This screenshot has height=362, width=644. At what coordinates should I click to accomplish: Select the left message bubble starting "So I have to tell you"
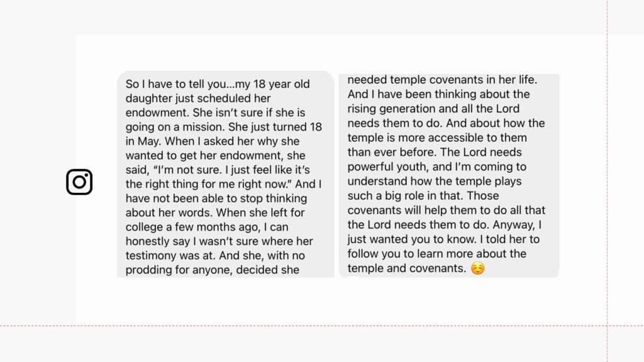[x=225, y=175]
